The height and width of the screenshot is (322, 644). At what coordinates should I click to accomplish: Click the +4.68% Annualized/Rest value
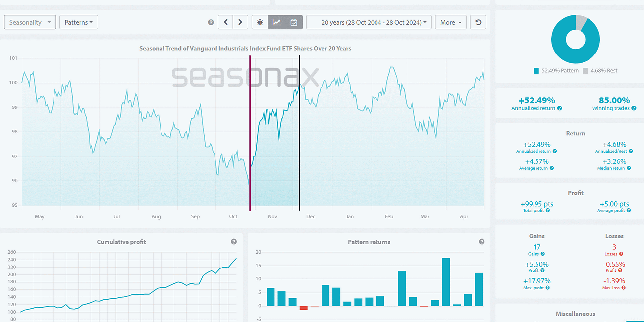pos(614,144)
